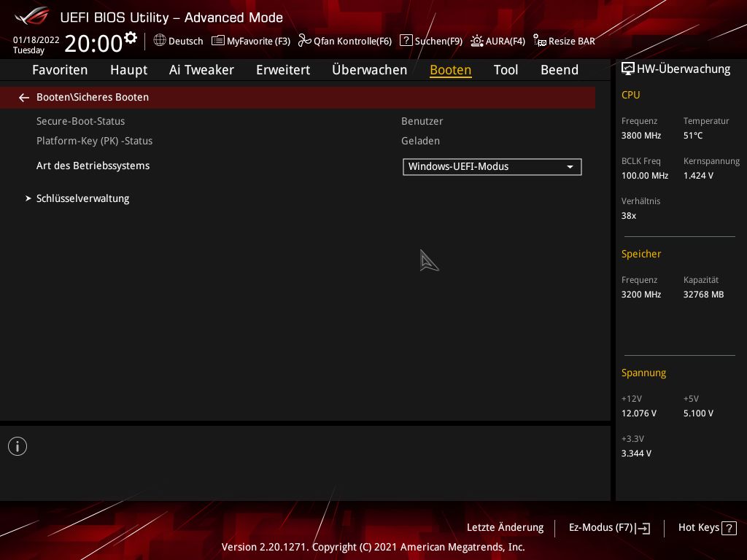
Task: Open Qfan Kontrolle fan icon
Action: click(304, 41)
